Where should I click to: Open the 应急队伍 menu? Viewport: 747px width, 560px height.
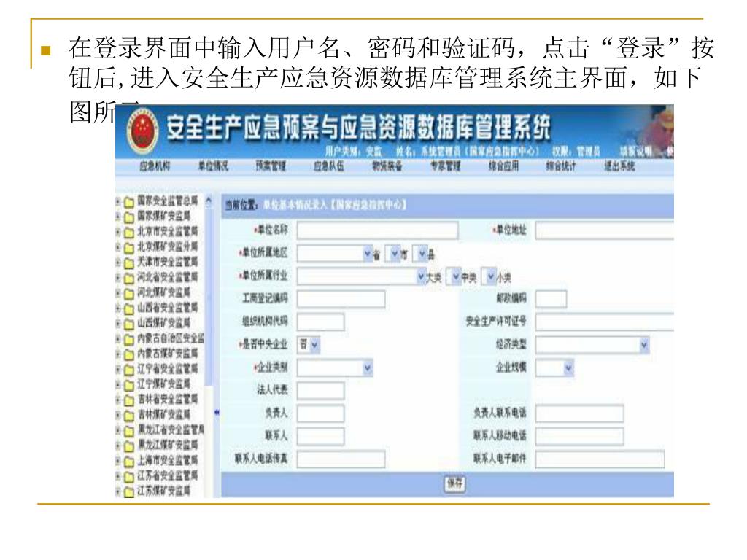click(329, 166)
